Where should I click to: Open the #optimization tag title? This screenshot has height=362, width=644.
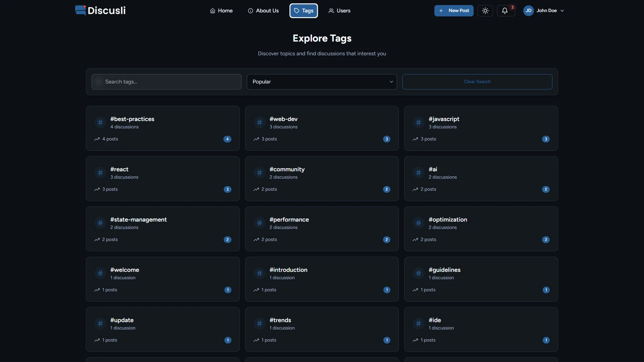pos(448,220)
